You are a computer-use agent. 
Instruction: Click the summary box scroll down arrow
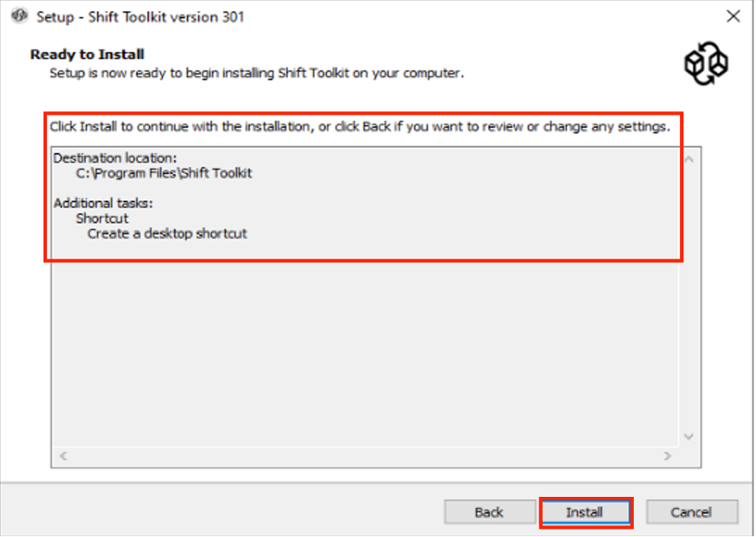(689, 437)
